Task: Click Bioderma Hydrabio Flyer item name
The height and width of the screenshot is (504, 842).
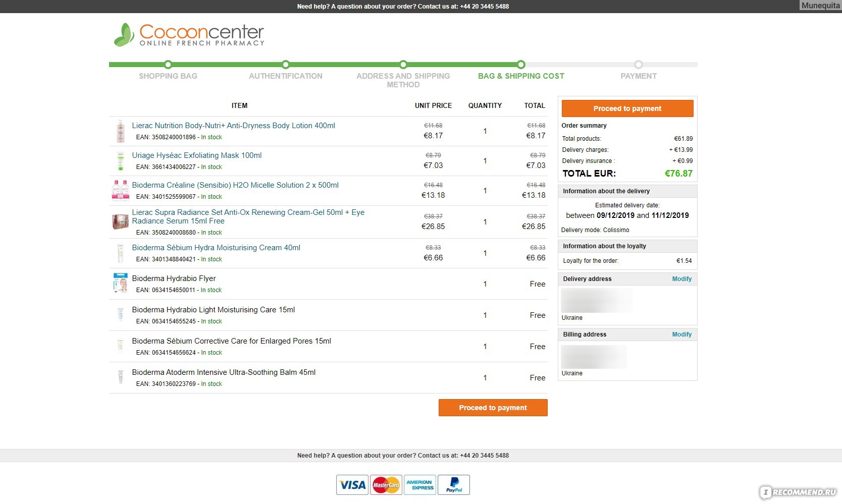Action: 174,278
